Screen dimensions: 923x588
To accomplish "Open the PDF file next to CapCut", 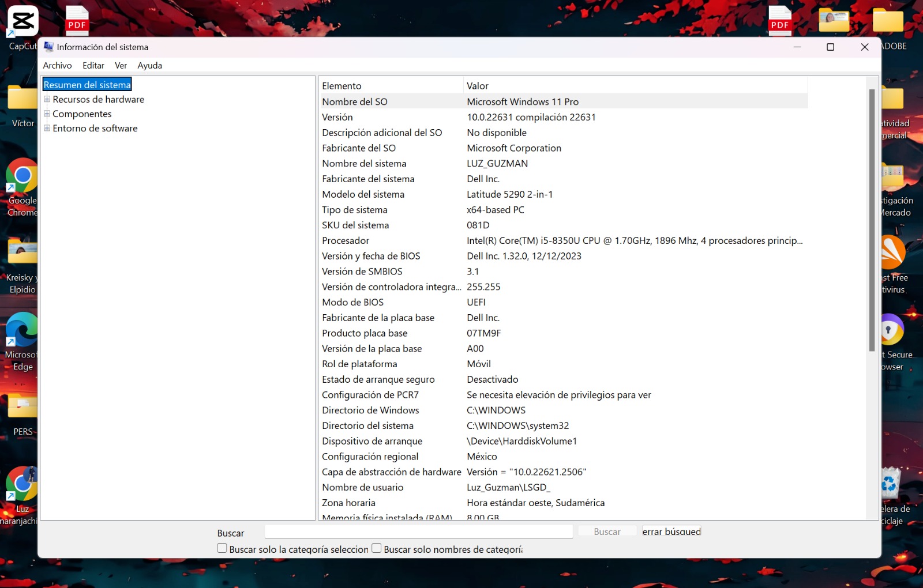I will pos(77,20).
